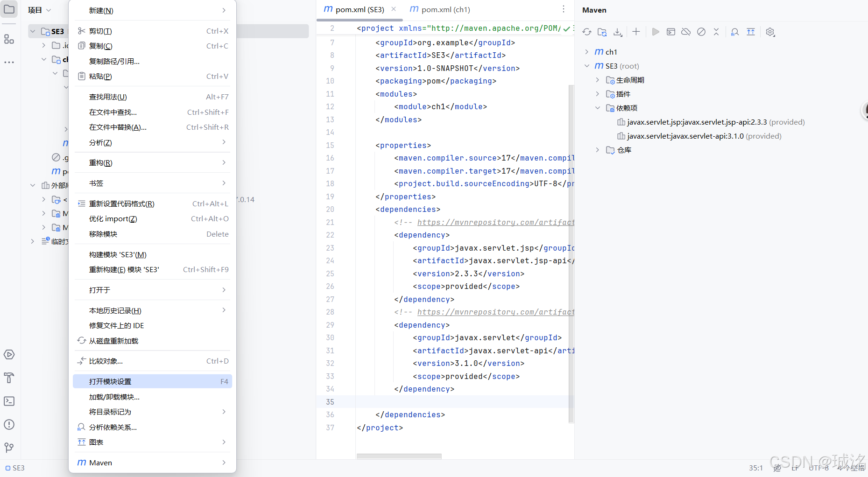This screenshot has width=868, height=477.
Task: Close the pom.xml (SE3) tab
Action: (x=394, y=9)
